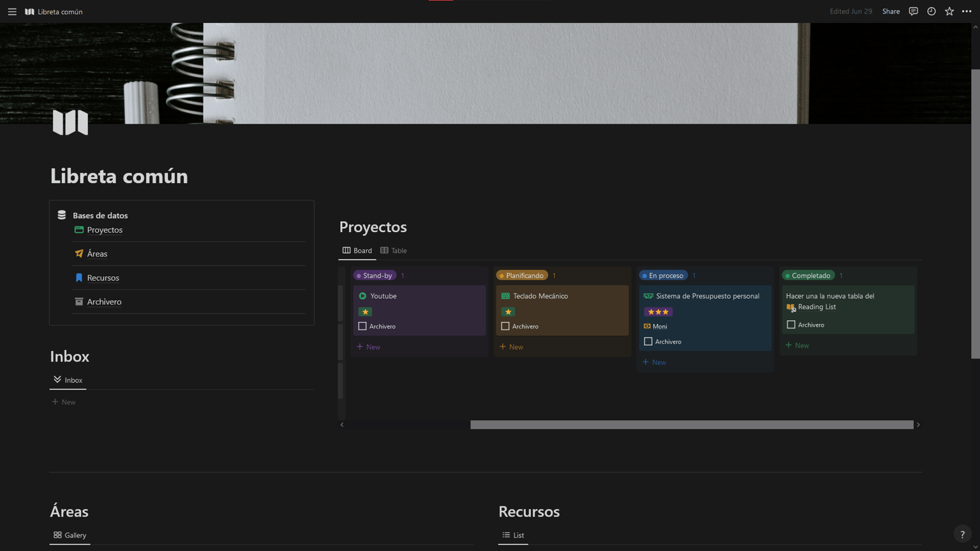980x551 pixels.
Task: Click the single star rating on Youtube card
Action: click(x=365, y=312)
